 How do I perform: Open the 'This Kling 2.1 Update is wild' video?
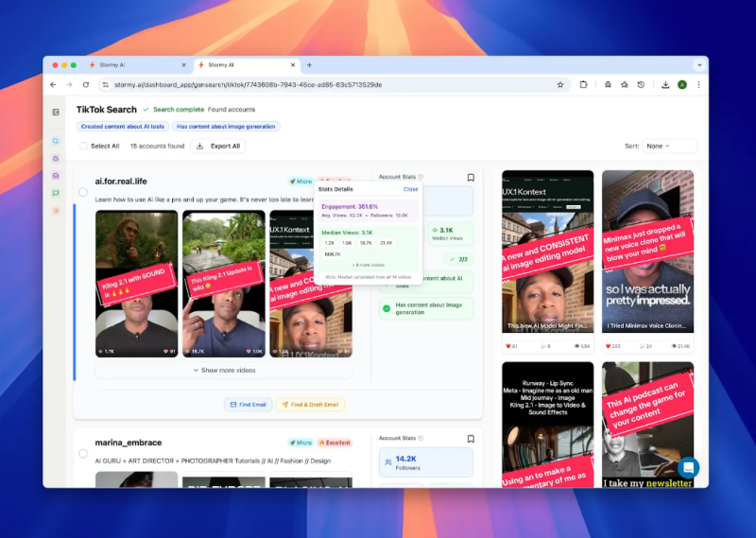(224, 284)
